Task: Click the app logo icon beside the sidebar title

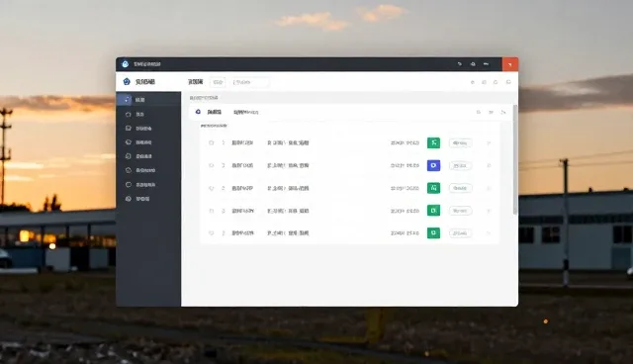Action: [x=127, y=81]
